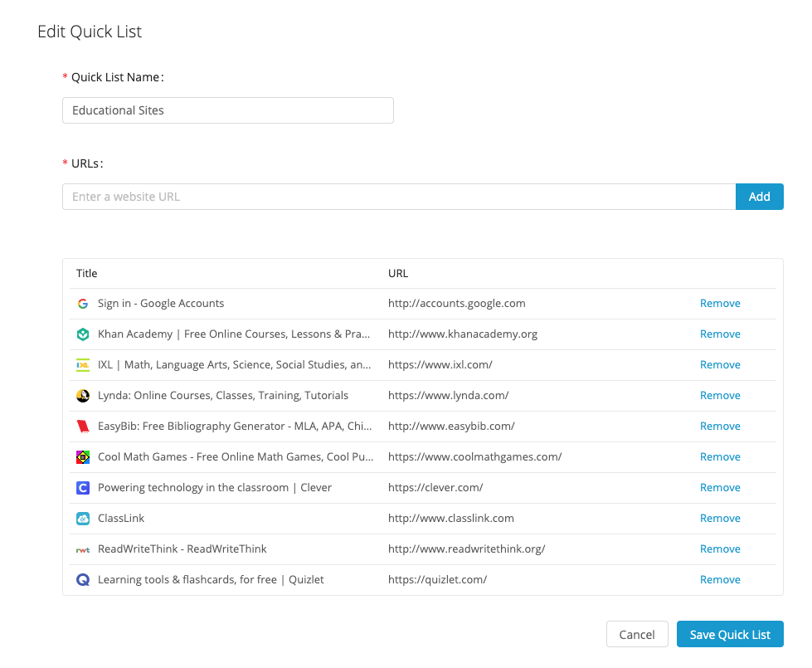Select the EasyBib Bibliography Generator title

235,426
